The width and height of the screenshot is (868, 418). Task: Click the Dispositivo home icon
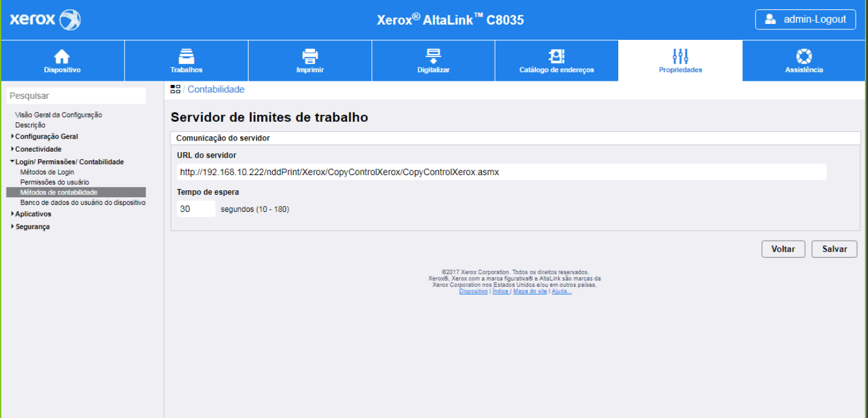pyautogui.click(x=62, y=56)
